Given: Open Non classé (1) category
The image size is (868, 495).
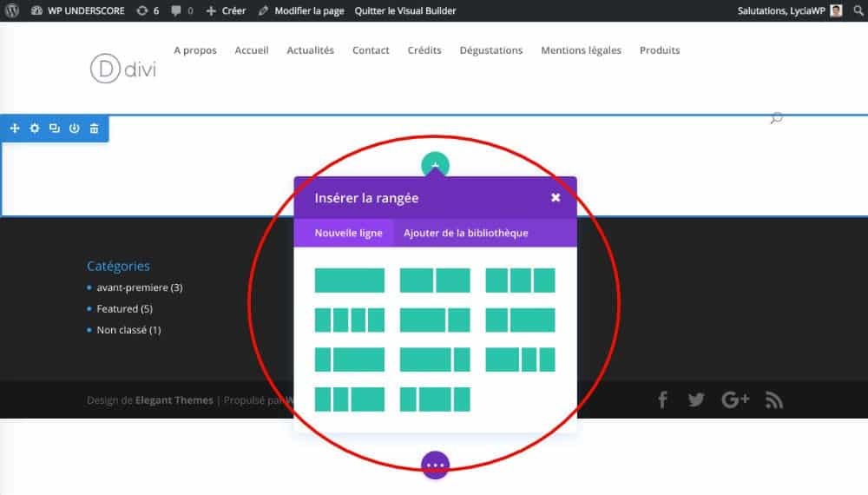Looking at the screenshot, I should click(128, 330).
